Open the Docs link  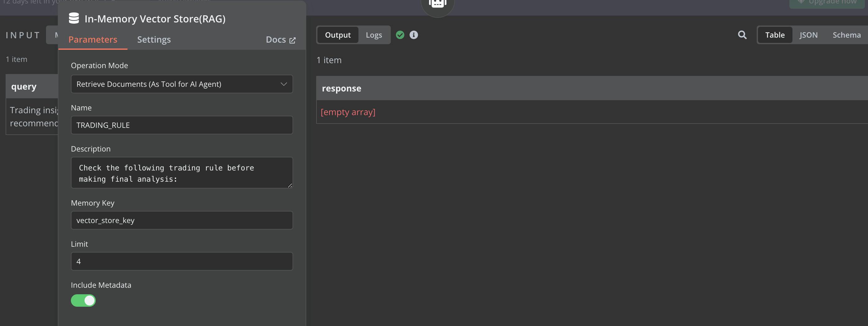point(281,40)
